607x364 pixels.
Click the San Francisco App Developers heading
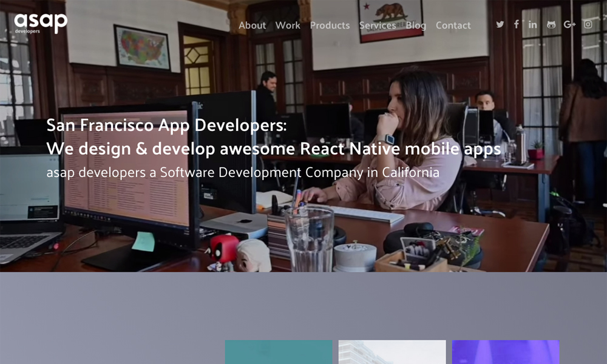point(167,126)
